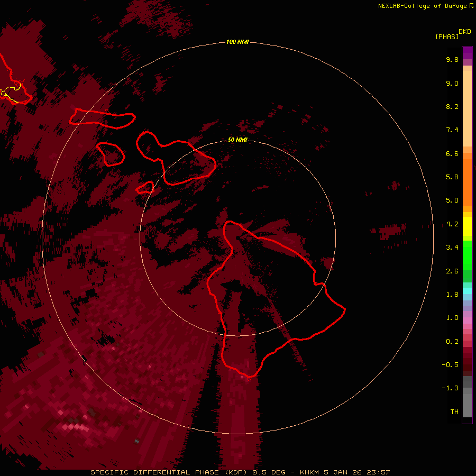Viewport: 476px width, 476px height.
Task: Click the 23:57 timestamp
Action: click(x=379, y=472)
